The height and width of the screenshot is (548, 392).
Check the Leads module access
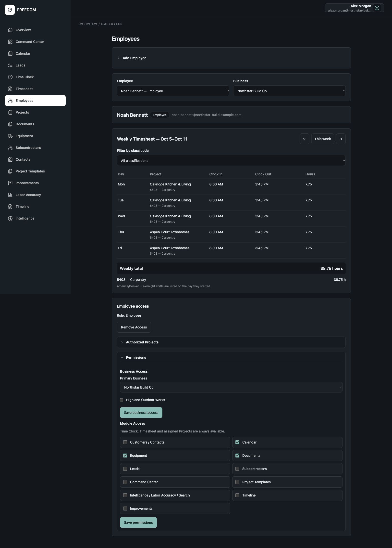(x=125, y=469)
